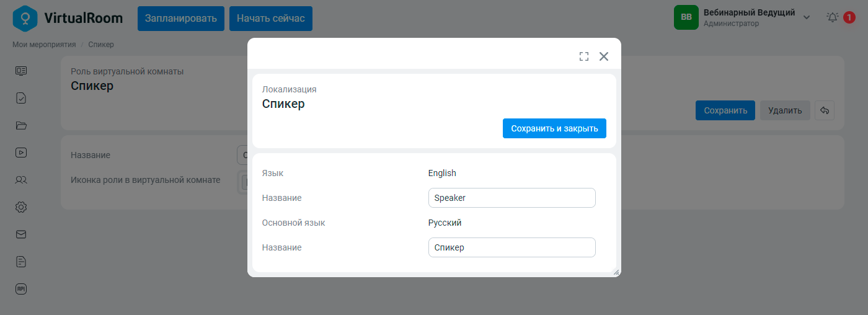This screenshot has width=868, height=315.
Task: Click the BB user avatar
Action: click(x=686, y=17)
